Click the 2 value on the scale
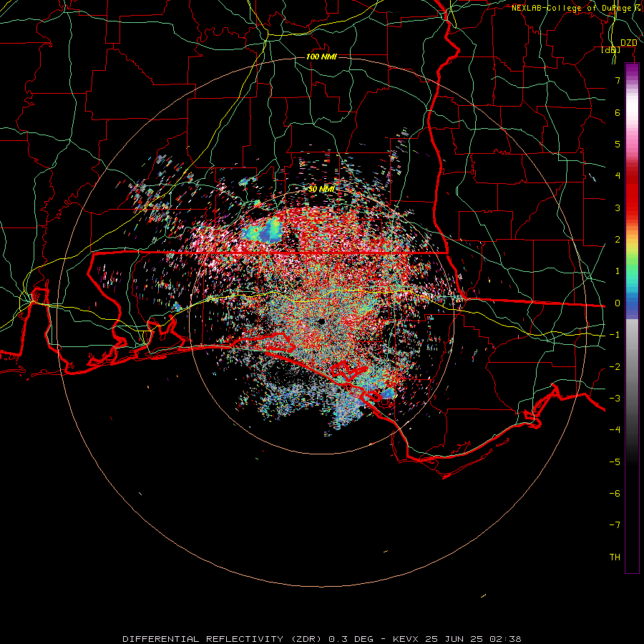This screenshot has height=644, width=644. click(x=618, y=240)
